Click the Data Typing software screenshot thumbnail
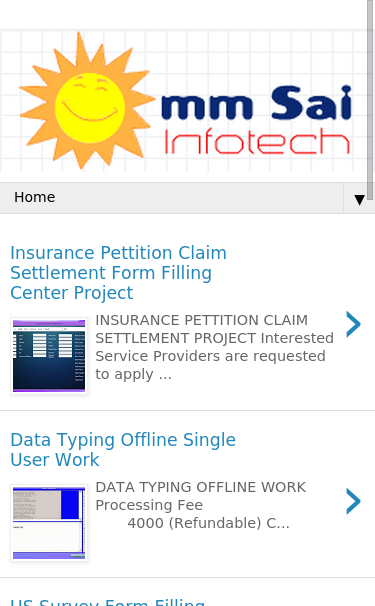The image size is (375, 606). point(49,523)
